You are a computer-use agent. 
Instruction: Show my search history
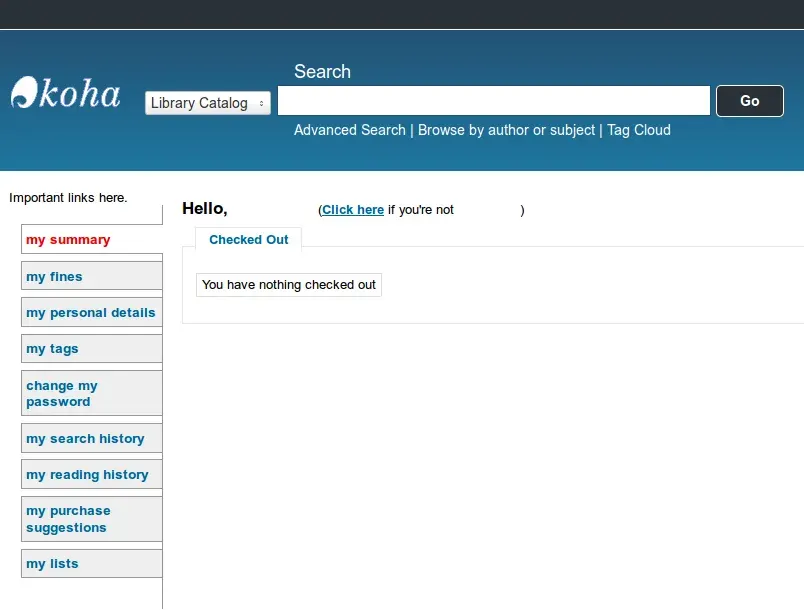pyautogui.click(x=92, y=438)
